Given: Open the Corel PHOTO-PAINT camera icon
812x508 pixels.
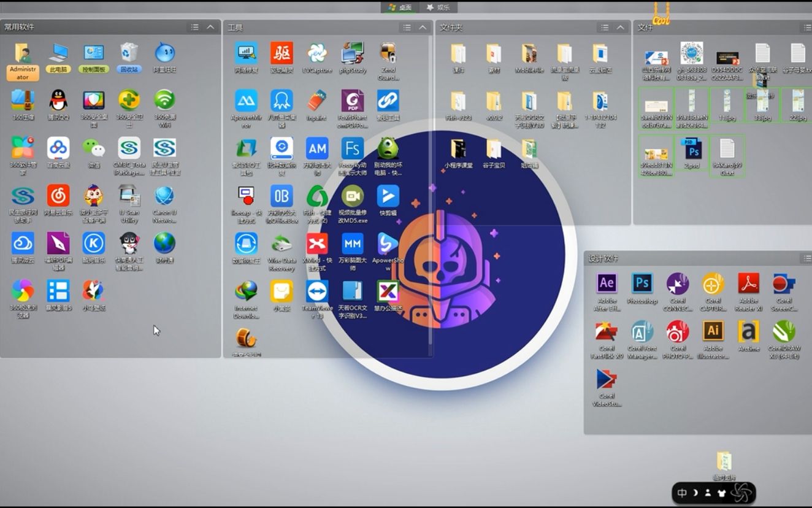Looking at the screenshot, I should [x=678, y=331].
